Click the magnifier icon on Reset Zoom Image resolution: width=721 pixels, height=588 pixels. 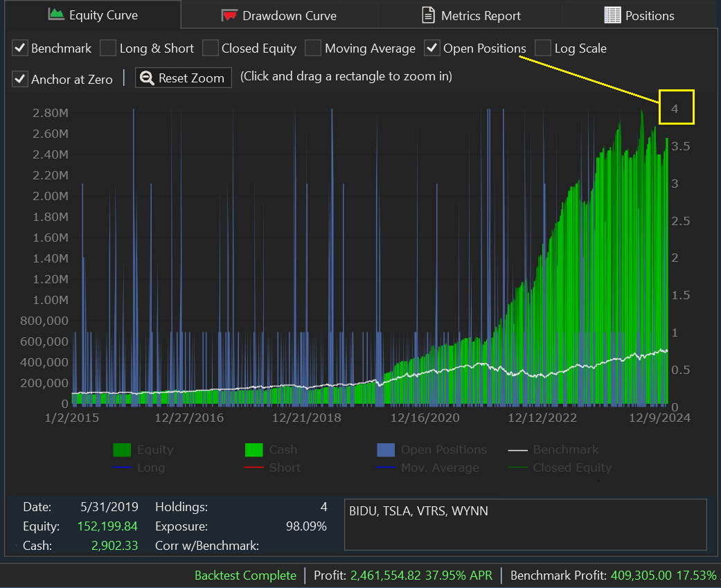(x=147, y=78)
